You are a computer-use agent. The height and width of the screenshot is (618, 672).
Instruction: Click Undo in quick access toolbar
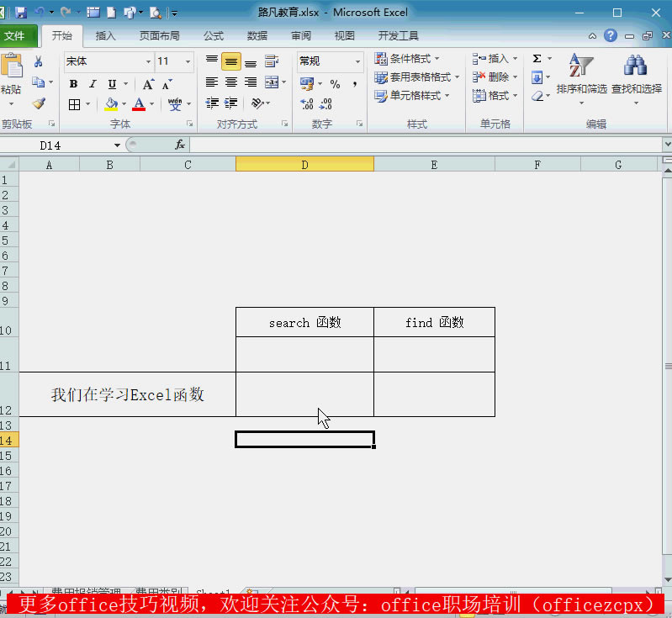point(40,12)
